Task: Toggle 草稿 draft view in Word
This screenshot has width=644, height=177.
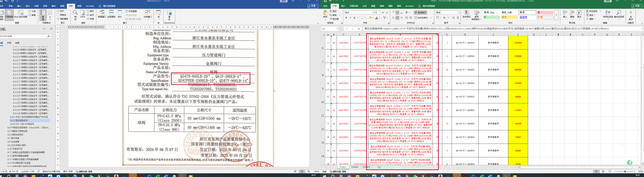Action: tap(32, 15)
